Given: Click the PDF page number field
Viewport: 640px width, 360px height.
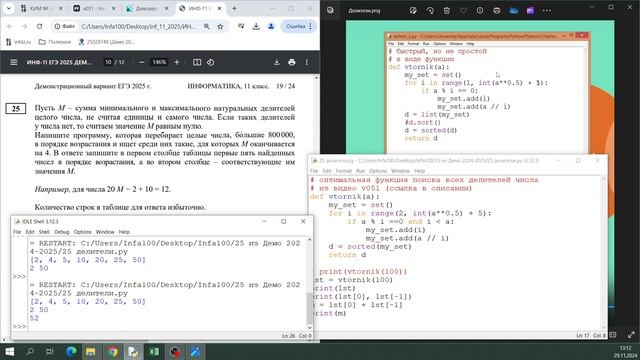Looking at the screenshot, I should tap(108, 62).
